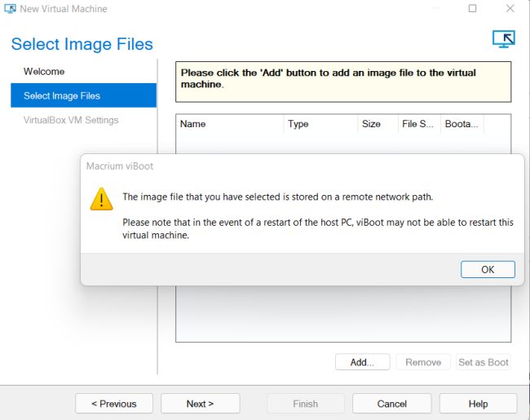Cancel the New Virtual Machine wizard
530x420 pixels.
click(x=391, y=404)
